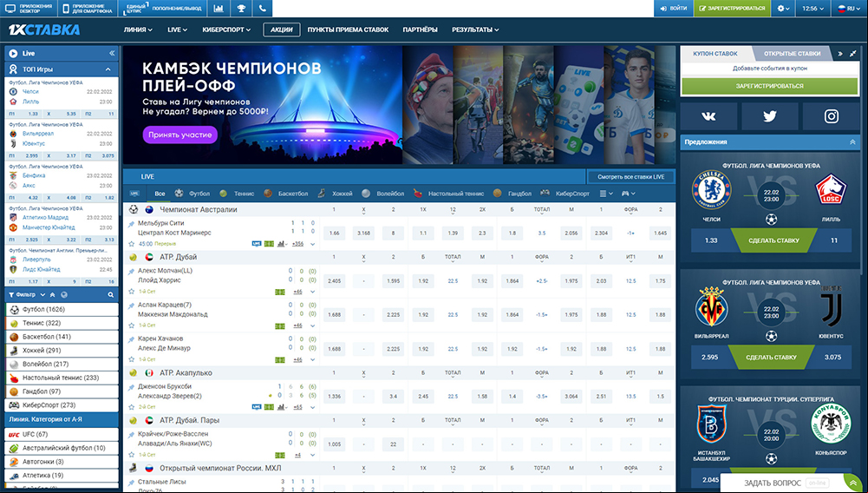Open the ПАРТНЁРЫ menu item

point(421,30)
